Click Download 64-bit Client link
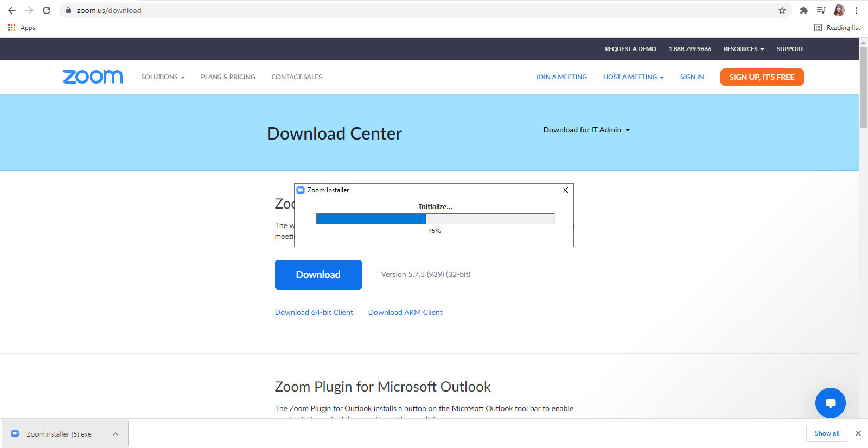 click(314, 312)
